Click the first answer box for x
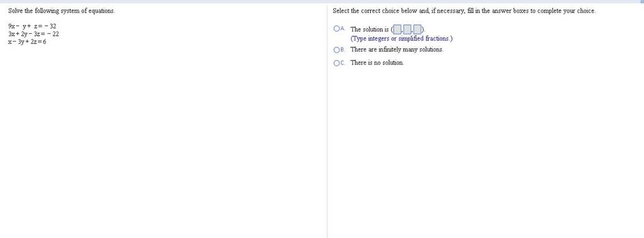 click(397, 29)
